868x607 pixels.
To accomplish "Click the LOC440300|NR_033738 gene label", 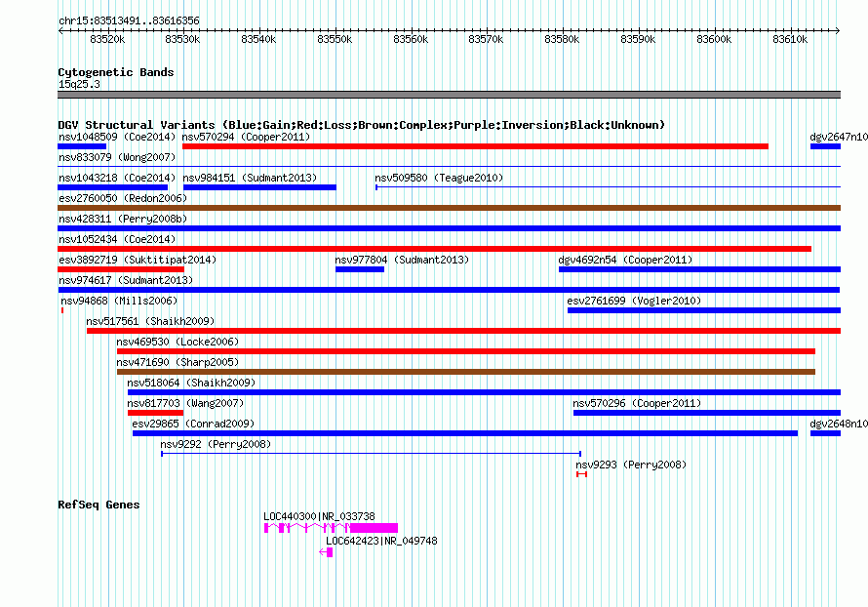I will point(320,516).
